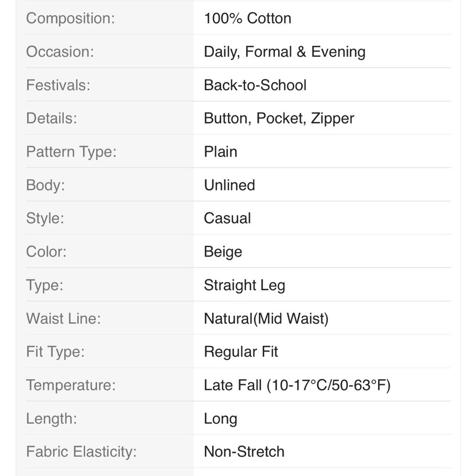476x476 pixels.
Task: Select the Unlined body value
Action: [x=229, y=185]
